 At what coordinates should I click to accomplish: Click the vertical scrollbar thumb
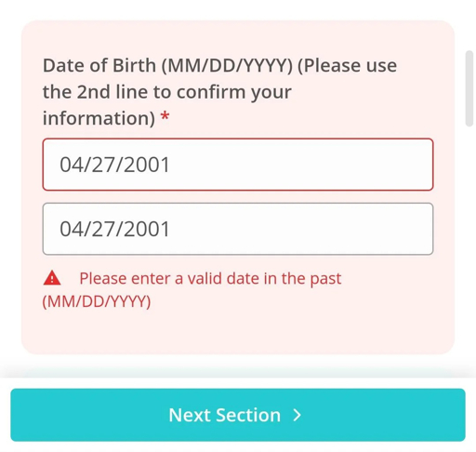pos(469,88)
